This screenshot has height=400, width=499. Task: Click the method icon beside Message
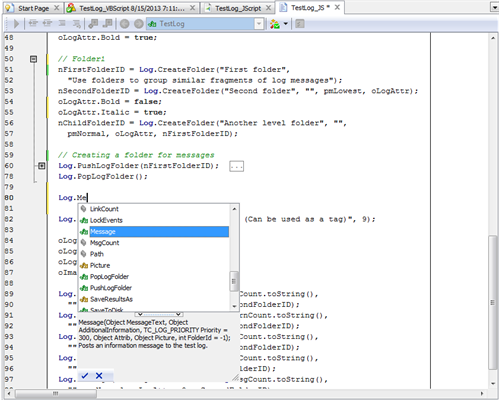point(84,232)
